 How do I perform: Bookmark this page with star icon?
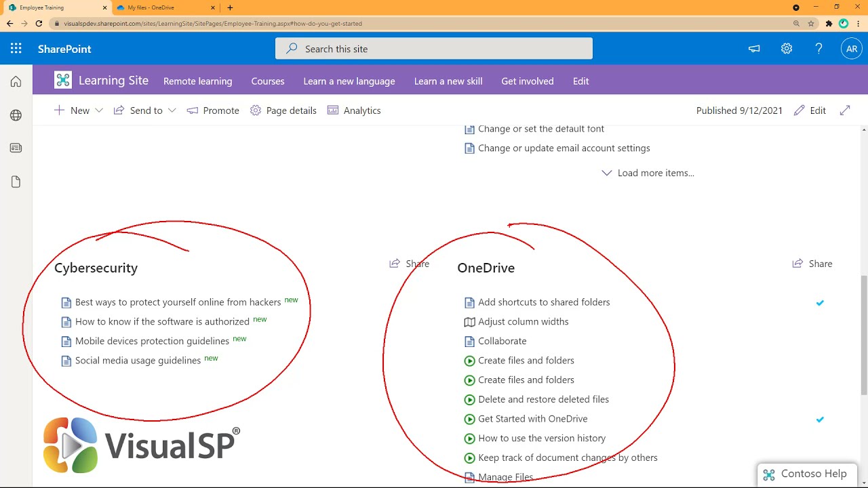811,23
